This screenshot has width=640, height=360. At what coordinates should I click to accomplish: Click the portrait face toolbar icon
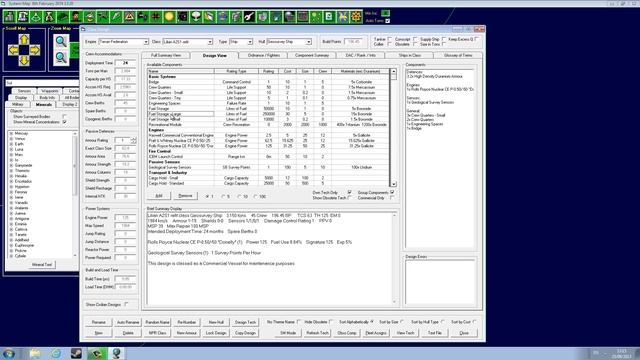(x=76, y=17)
